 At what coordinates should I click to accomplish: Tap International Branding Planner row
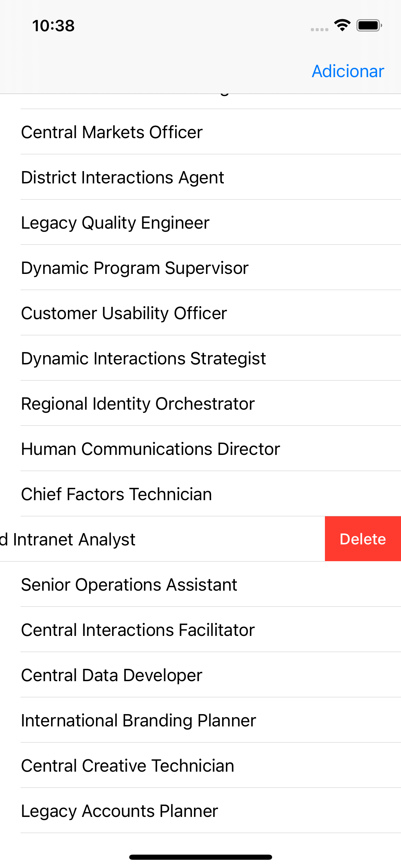pos(200,720)
